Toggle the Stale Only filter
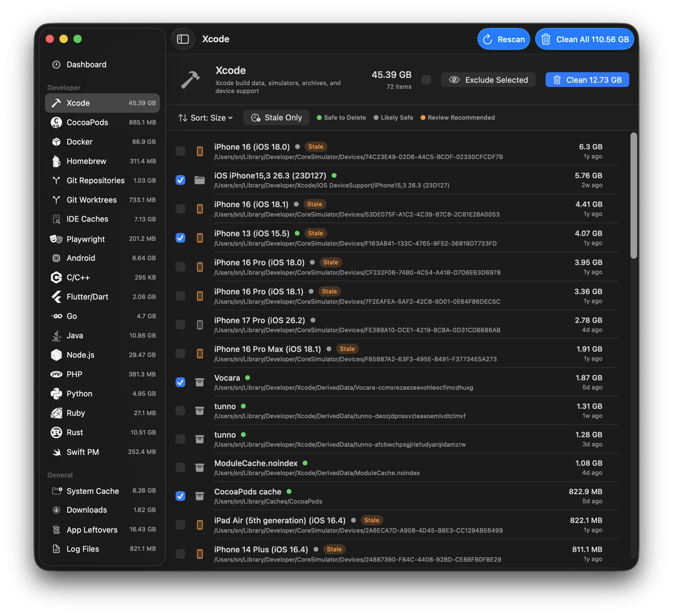 click(x=276, y=117)
